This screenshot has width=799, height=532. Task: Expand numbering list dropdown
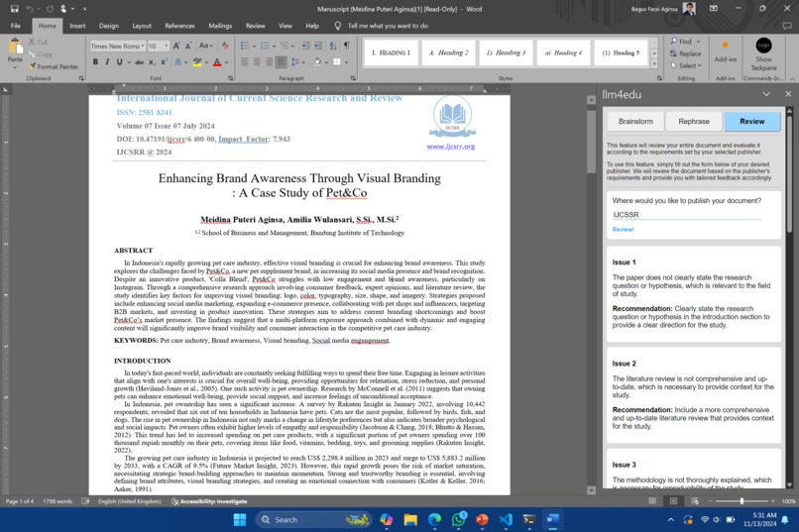(x=274, y=46)
